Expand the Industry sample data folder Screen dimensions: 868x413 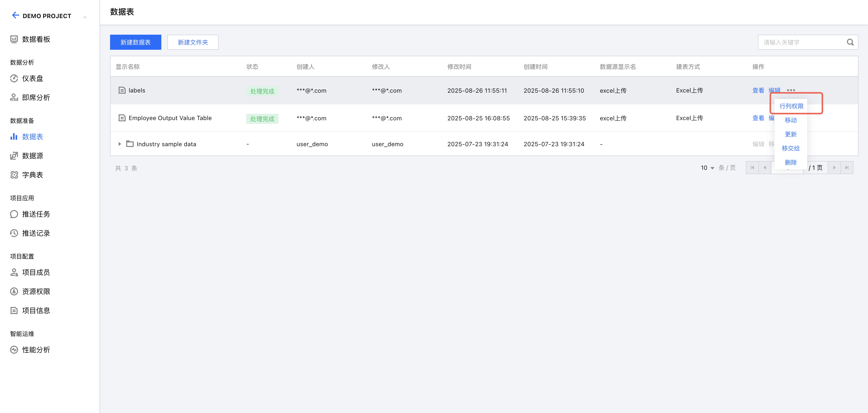pos(120,144)
